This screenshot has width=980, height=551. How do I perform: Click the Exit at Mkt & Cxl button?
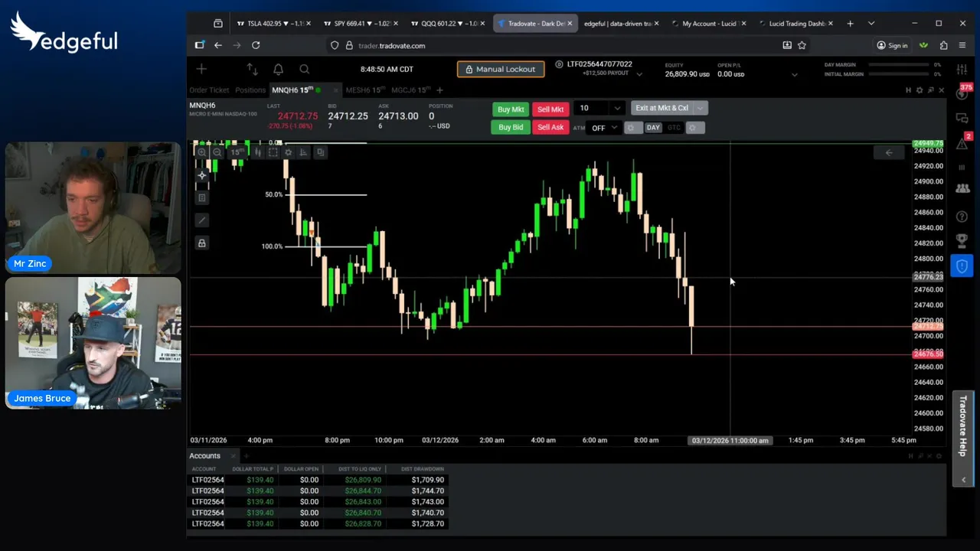pyautogui.click(x=662, y=108)
